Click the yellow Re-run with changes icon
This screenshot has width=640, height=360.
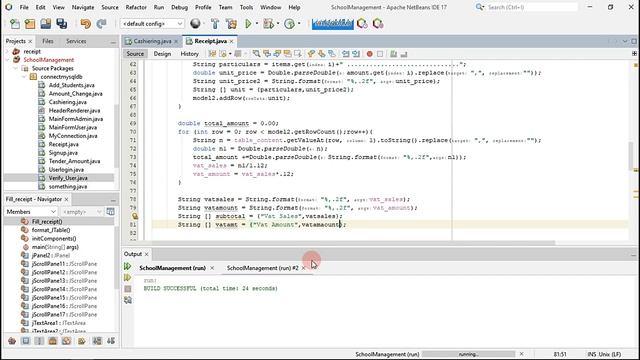point(127,278)
